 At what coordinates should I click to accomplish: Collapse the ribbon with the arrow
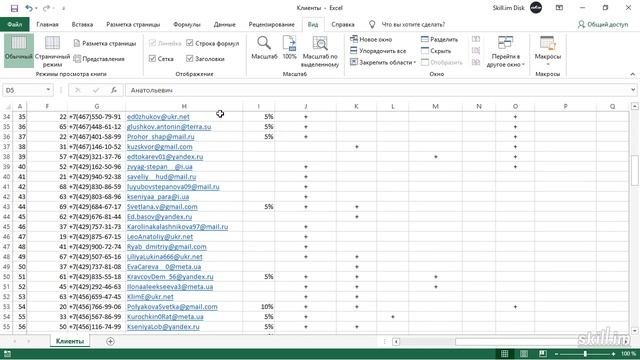coord(633,74)
